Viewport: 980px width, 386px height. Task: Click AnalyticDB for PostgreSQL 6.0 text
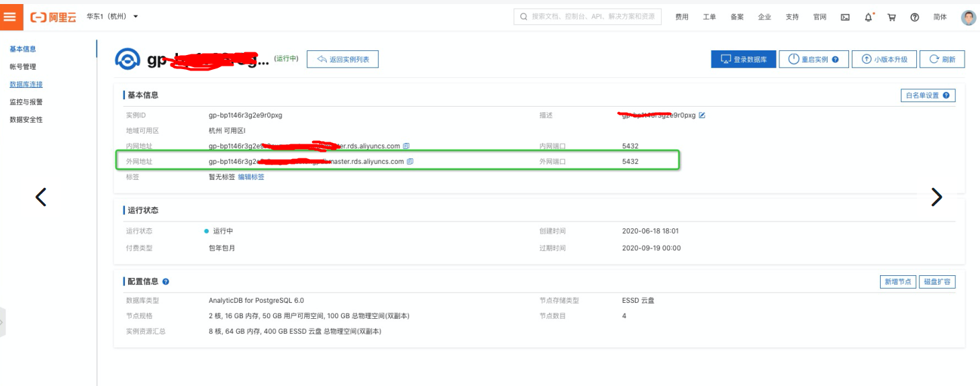click(x=256, y=301)
